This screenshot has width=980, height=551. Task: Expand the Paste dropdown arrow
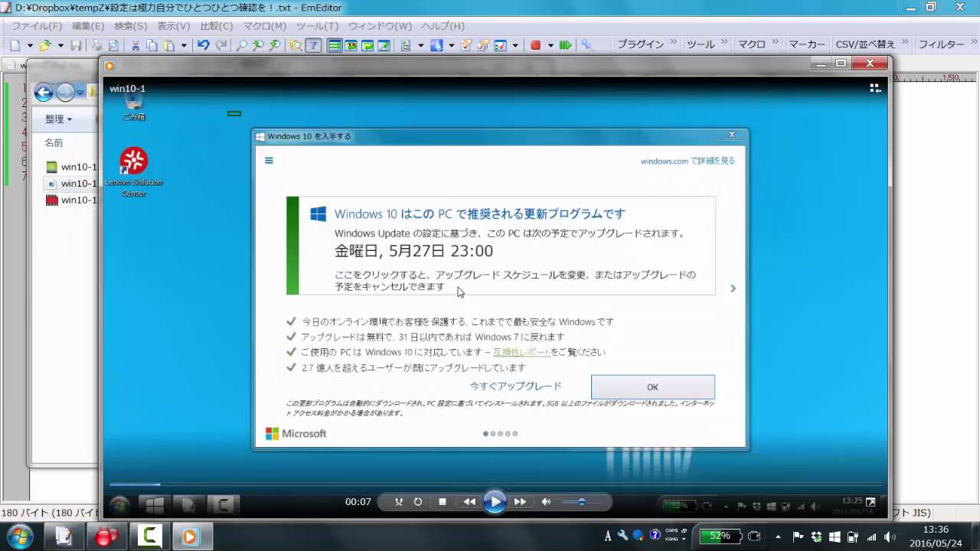(x=184, y=45)
